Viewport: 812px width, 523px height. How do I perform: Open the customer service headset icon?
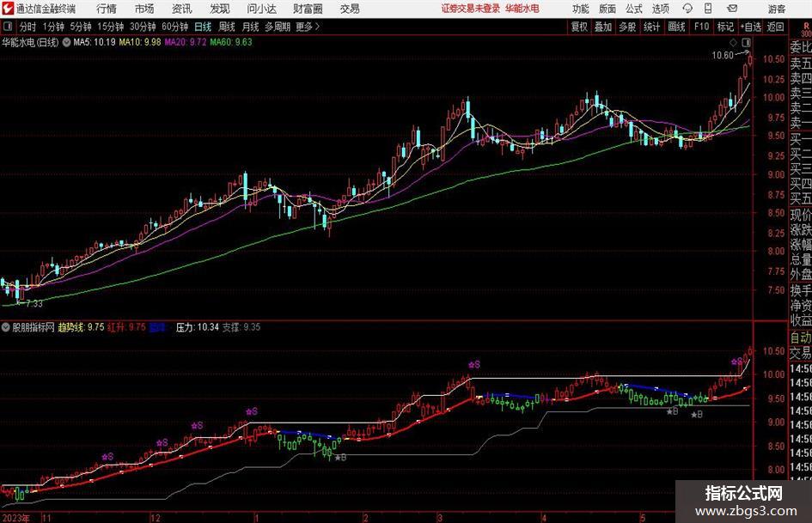(687, 9)
